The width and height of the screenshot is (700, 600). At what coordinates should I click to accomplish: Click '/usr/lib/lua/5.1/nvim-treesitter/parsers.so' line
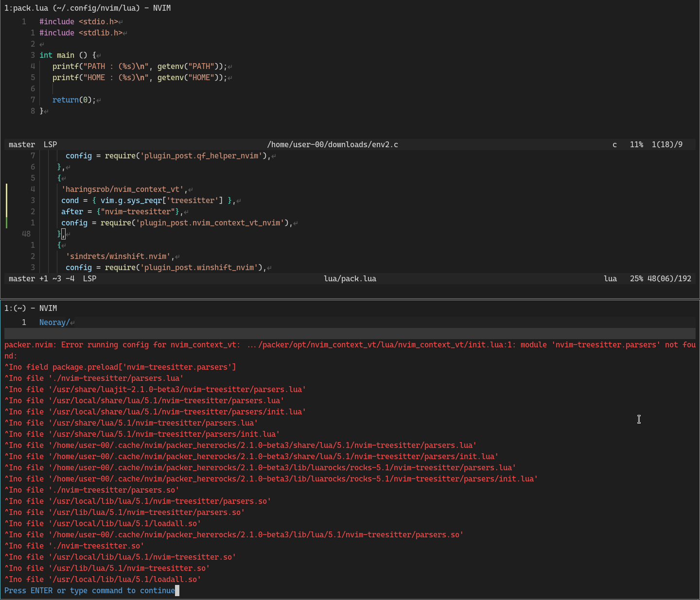click(x=124, y=512)
